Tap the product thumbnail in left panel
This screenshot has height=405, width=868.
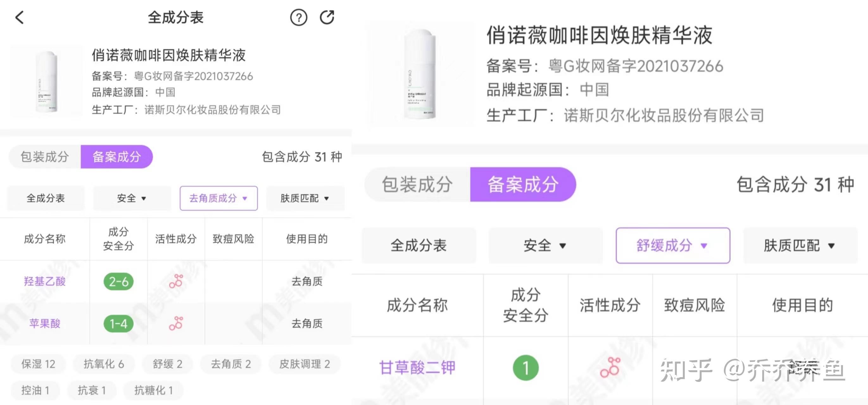pyautogui.click(x=46, y=83)
